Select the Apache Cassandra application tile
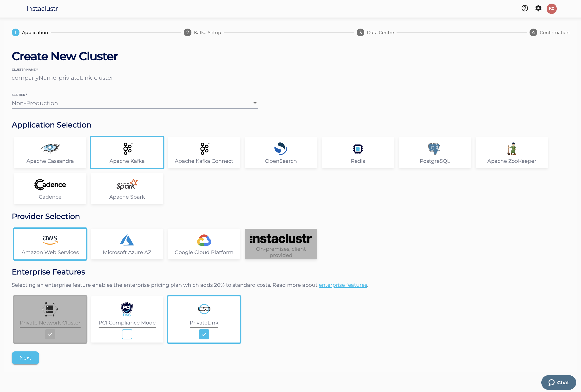Screen dimensions: 581x392 coord(50,153)
